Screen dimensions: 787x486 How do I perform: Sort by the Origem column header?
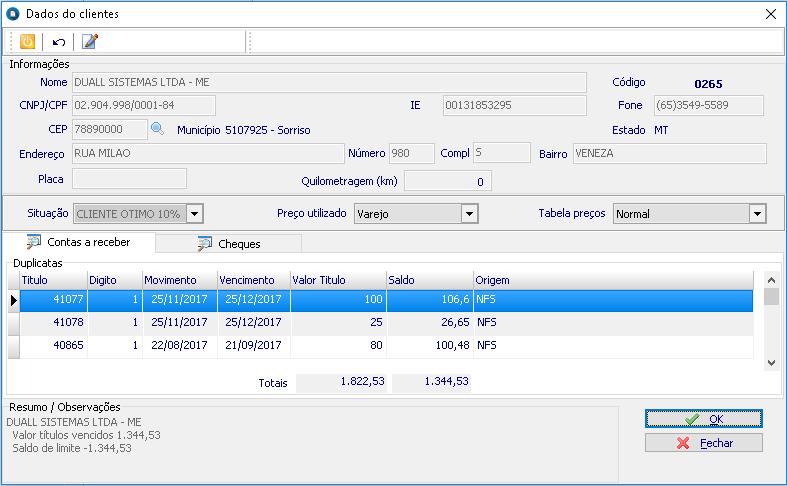613,280
